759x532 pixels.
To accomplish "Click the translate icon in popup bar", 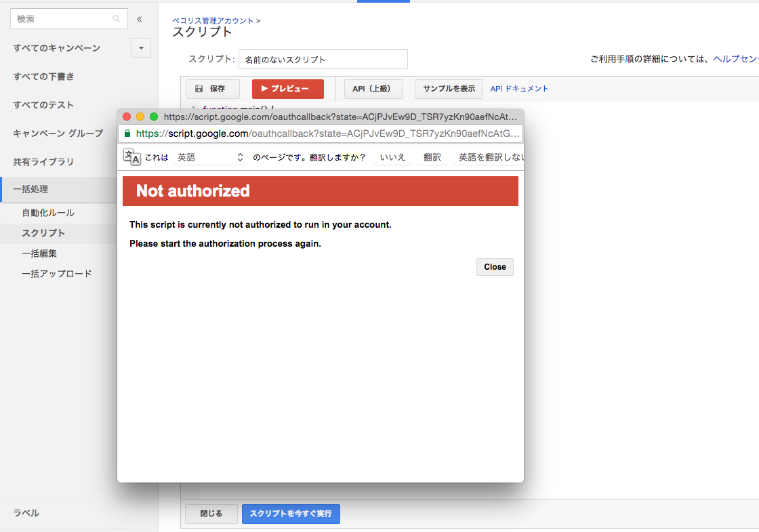I will [131, 157].
